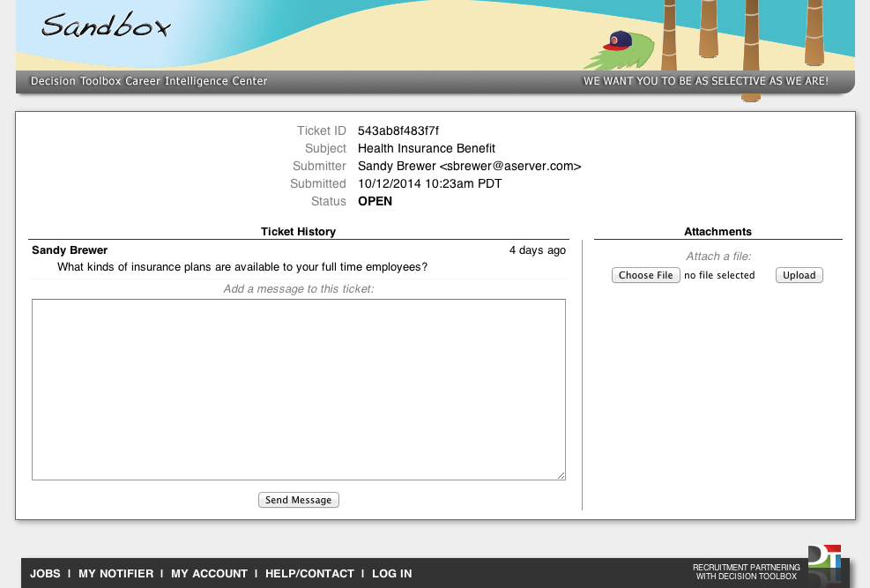The image size is (870, 588).
Task: Click the OPEN status value
Action: tap(376, 201)
